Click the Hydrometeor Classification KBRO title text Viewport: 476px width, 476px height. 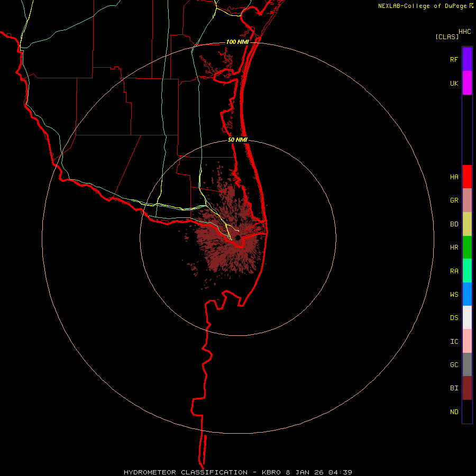click(237, 472)
